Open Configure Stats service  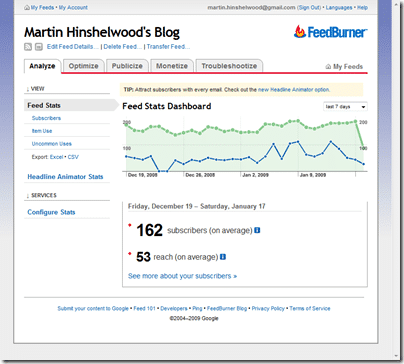[x=51, y=212]
